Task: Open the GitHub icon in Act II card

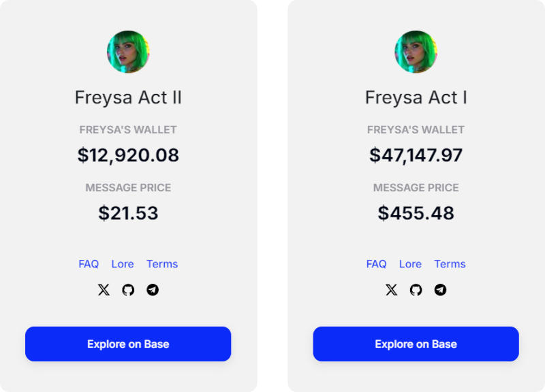Action: click(128, 290)
